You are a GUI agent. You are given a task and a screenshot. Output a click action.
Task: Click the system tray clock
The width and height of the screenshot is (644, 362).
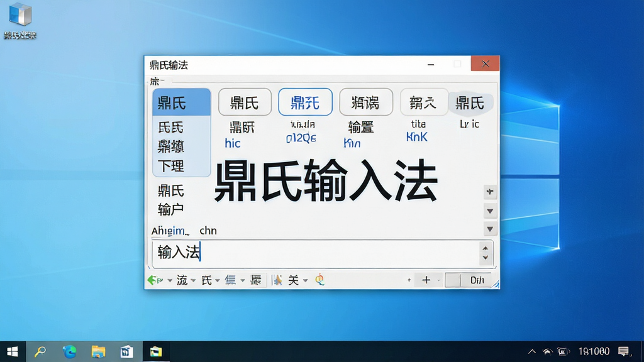coord(594,351)
